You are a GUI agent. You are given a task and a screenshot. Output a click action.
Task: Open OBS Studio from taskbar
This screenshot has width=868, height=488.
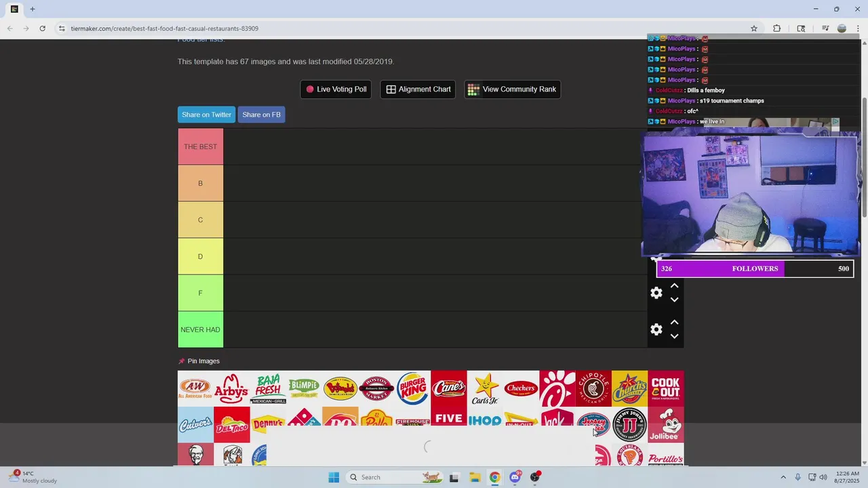(535, 477)
